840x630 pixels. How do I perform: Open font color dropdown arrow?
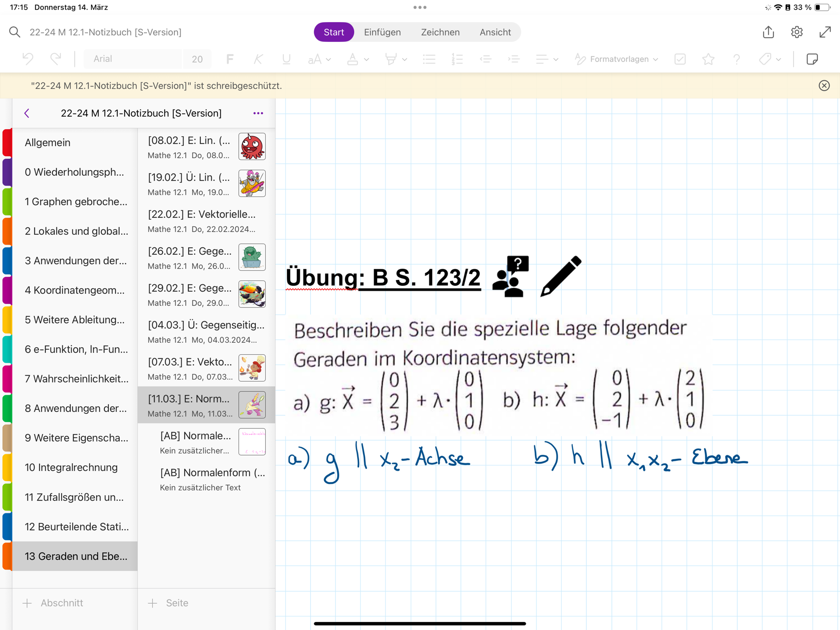tap(367, 59)
